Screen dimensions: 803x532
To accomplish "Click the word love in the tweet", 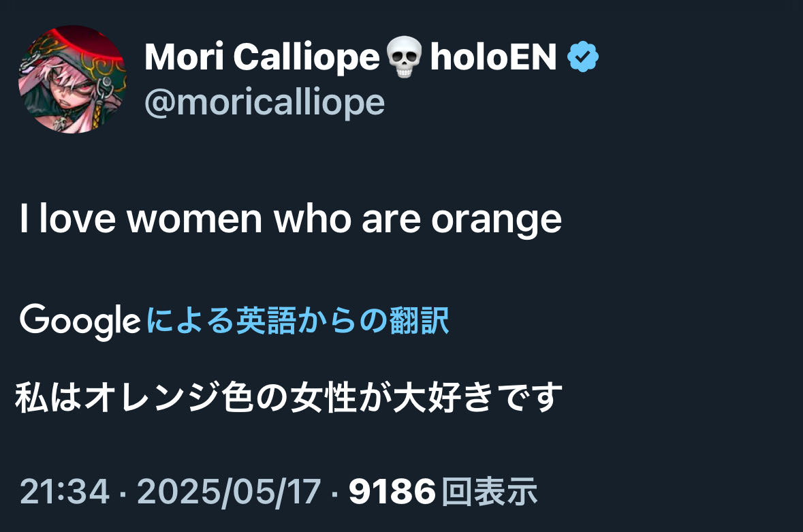I will tap(78, 219).
